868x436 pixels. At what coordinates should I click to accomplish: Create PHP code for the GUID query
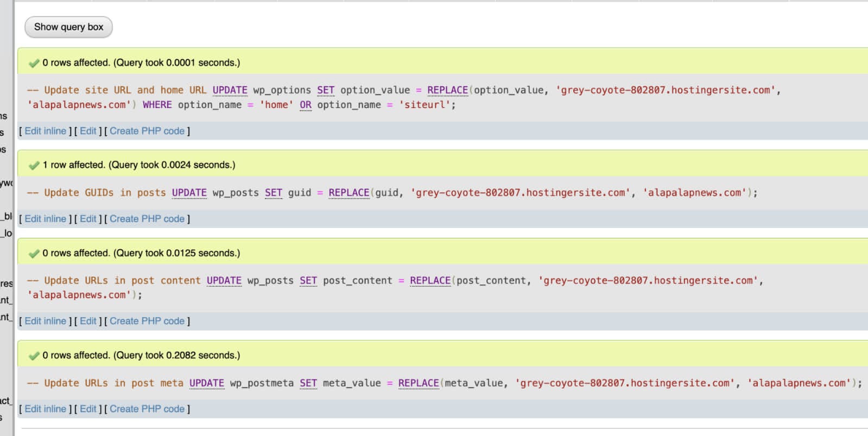pos(147,219)
